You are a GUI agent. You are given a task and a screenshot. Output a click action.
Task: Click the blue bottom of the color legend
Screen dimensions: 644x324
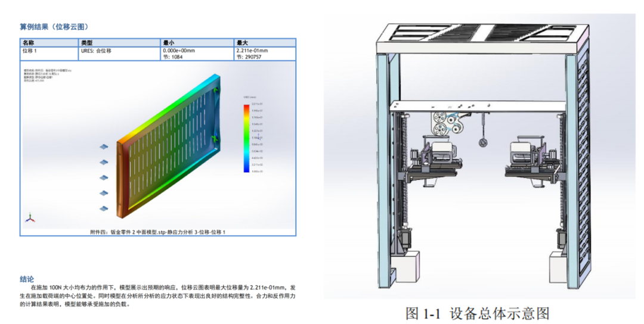pyautogui.click(x=246, y=169)
